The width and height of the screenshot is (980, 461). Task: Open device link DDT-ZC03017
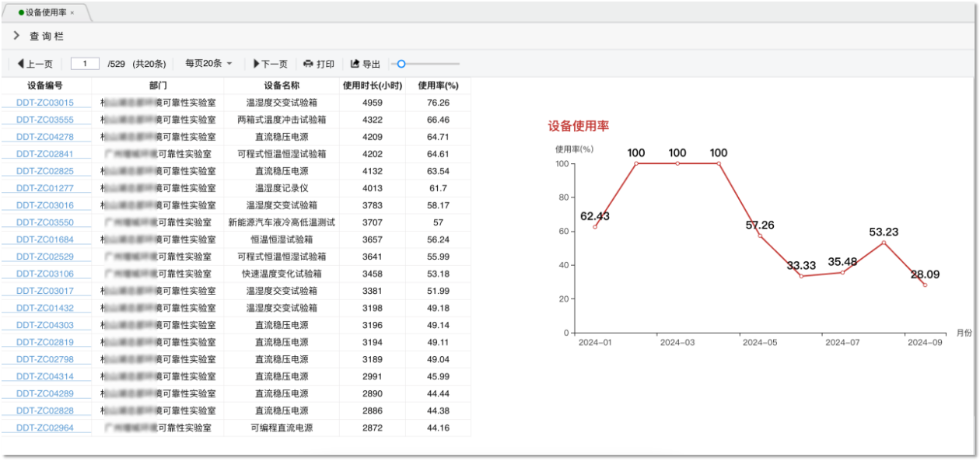click(x=45, y=291)
